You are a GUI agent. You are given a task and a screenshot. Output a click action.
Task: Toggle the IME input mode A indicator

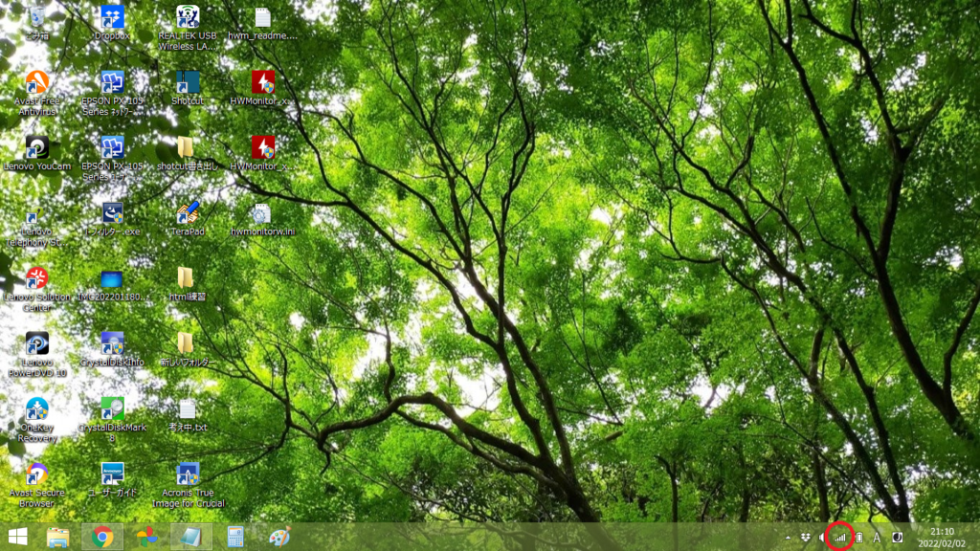click(x=877, y=538)
